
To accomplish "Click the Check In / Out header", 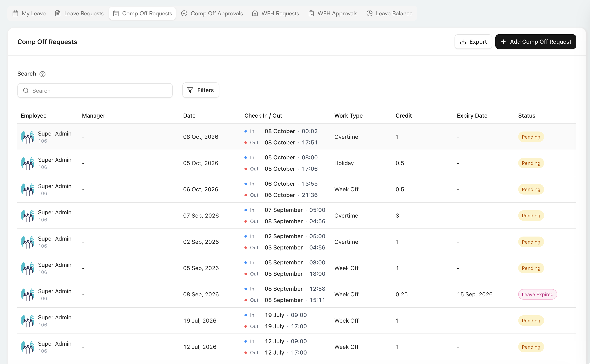I will pos(263,116).
